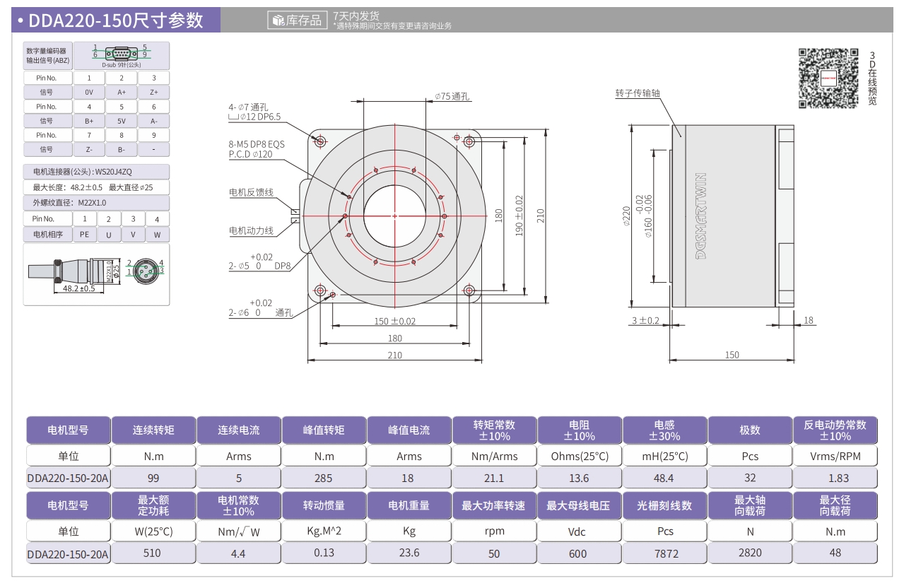Select the peak torque value 285
Viewport: 904px width, 588px height.
click(324, 478)
